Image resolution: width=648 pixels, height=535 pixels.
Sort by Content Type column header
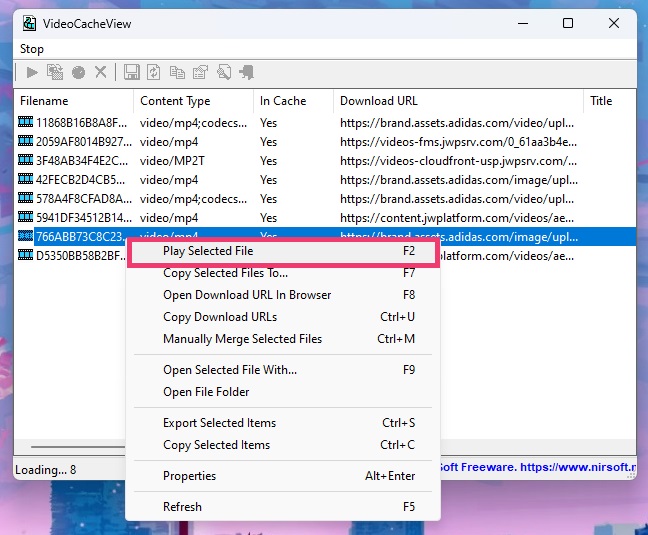193,101
